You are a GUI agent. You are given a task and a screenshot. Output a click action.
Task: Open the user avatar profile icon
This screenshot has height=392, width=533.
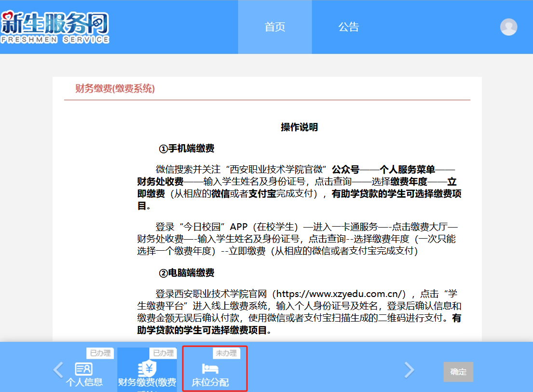click(508, 27)
